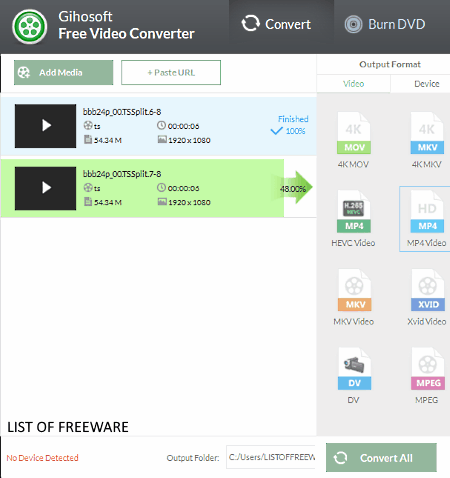
Task: Choose the HD MP4 Video format icon
Action: (x=427, y=211)
